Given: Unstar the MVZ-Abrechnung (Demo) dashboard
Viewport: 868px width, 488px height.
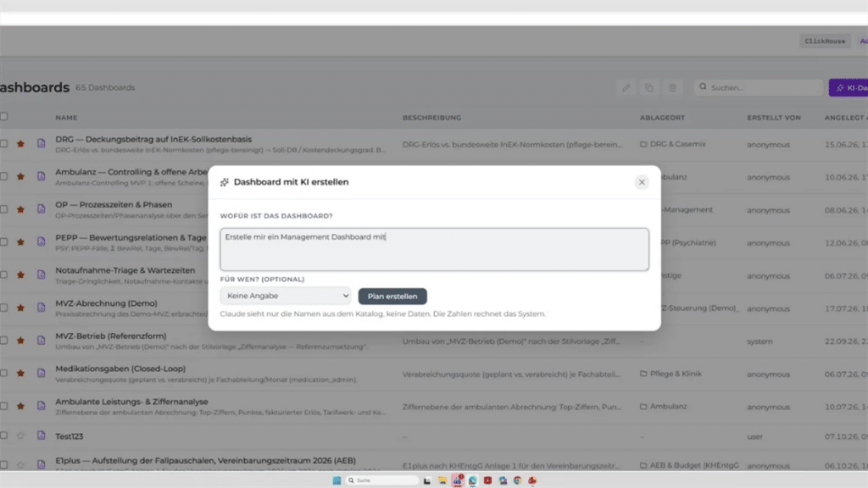Looking at the screenshot, I should (x=20, y=308).
